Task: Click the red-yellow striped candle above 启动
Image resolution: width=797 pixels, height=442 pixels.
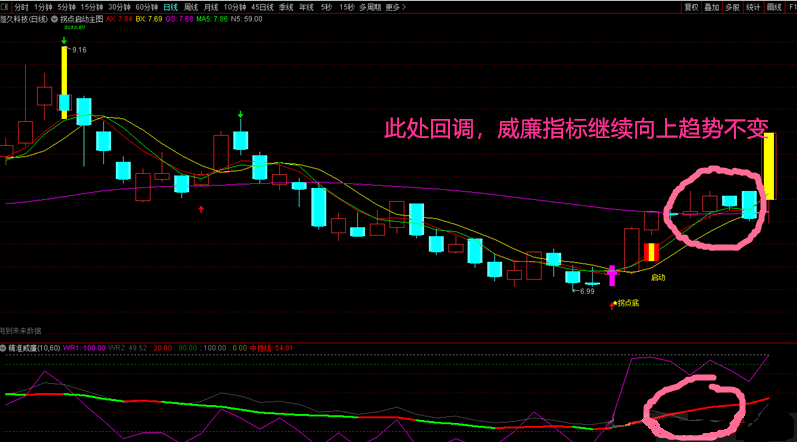Action: click(x=651, y=252)
